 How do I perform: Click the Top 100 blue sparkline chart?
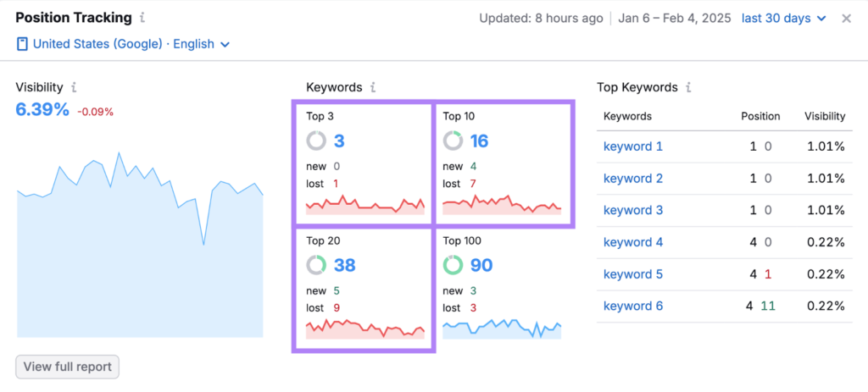point(501,329)
